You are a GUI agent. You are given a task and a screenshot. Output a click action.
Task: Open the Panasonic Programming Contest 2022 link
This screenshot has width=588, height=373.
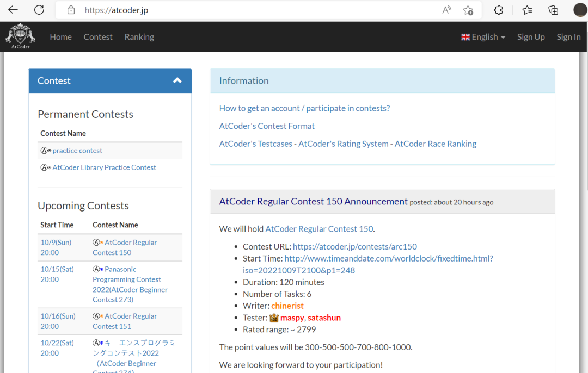pos(130,284)
